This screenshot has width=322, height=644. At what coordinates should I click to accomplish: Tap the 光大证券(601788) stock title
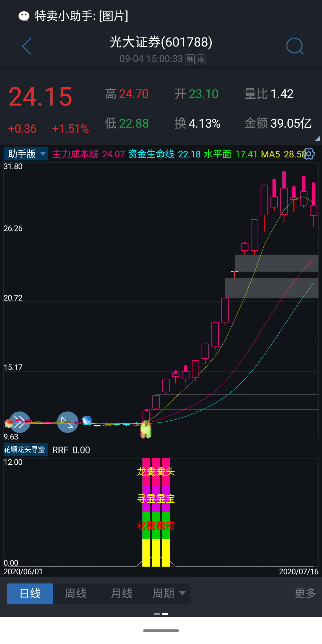pos(161,42)
